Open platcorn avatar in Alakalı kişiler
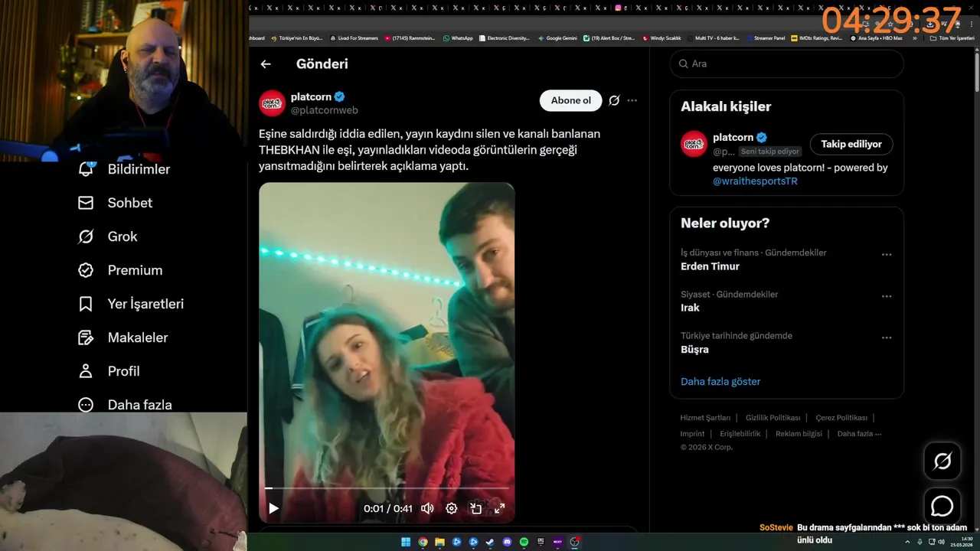980x551 pixels. (694, 144)
